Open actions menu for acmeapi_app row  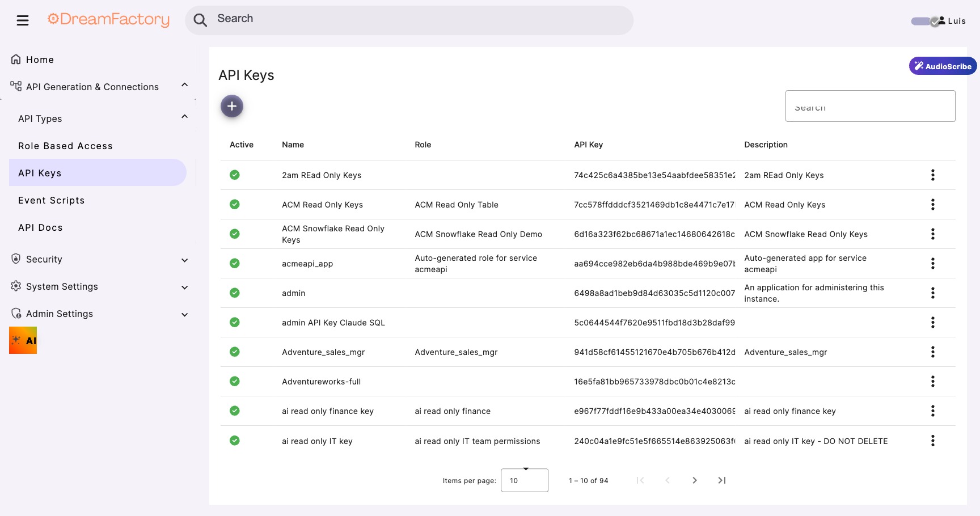pos(933,263)
